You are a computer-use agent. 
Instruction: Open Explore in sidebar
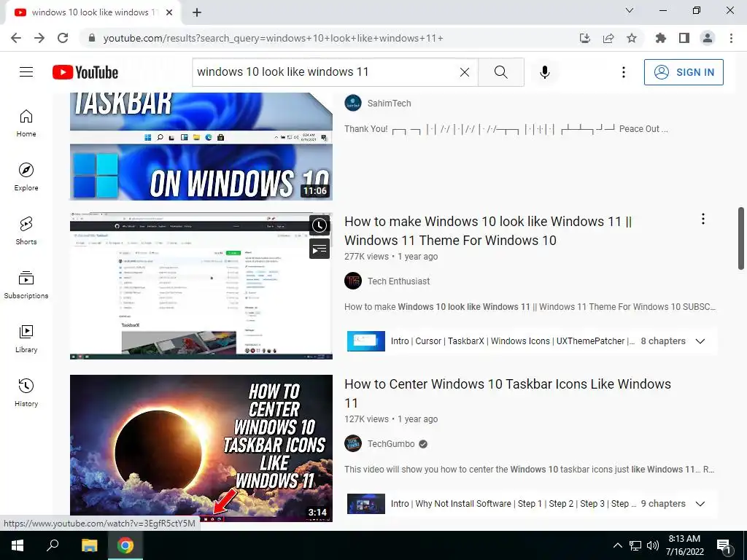click(x=26, y=177)
